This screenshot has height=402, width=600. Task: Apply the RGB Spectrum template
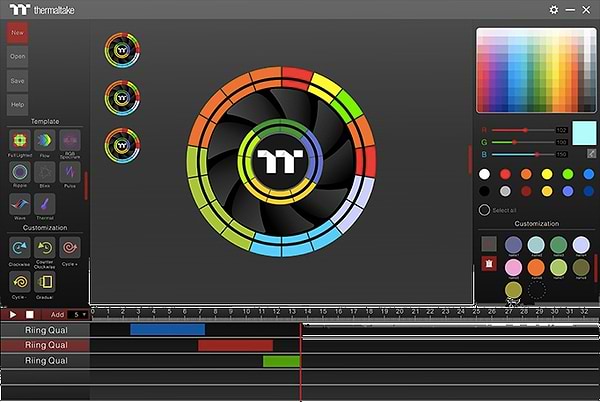(x=69, y=141)
